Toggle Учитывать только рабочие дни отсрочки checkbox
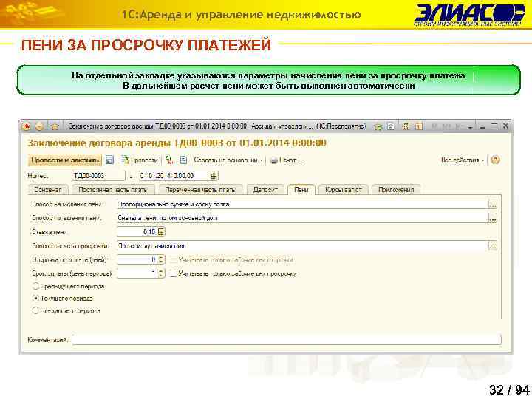The width and height of the screenshot is (532, 399). 174,260
